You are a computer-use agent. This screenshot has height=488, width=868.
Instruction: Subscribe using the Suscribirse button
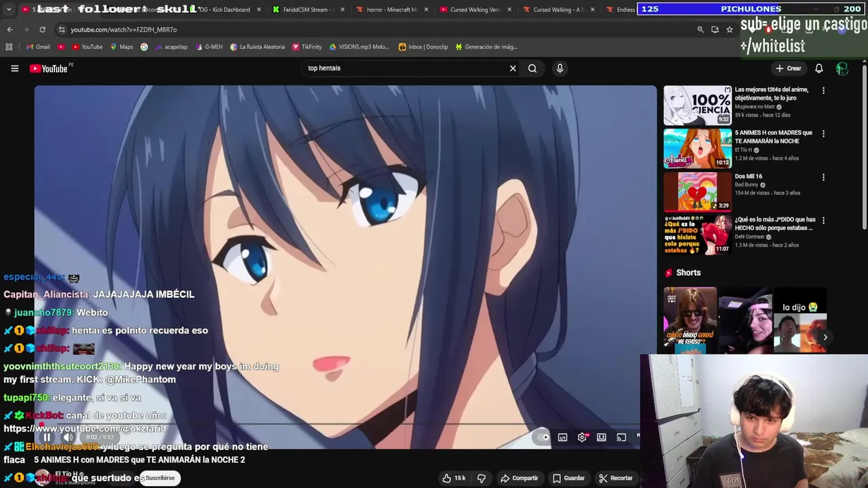point(160,478)
